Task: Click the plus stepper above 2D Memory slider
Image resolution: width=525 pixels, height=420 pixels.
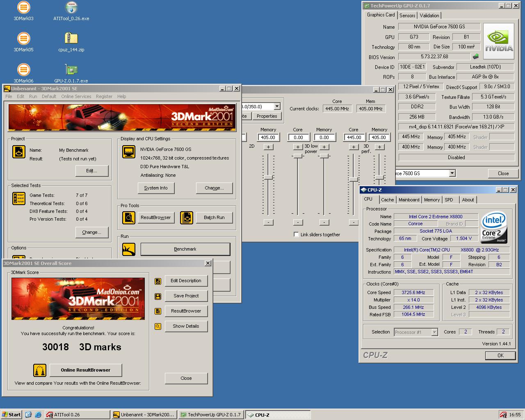Action: (268, 147)
